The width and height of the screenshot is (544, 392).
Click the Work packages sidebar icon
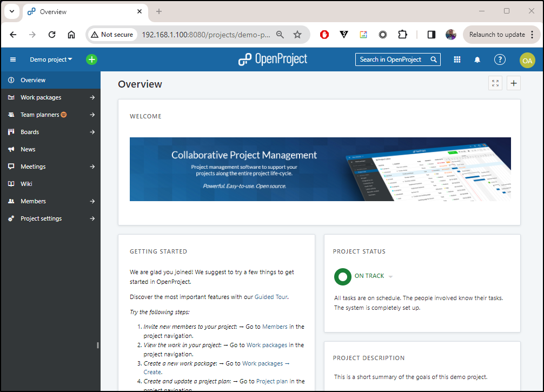pos(11,97)
